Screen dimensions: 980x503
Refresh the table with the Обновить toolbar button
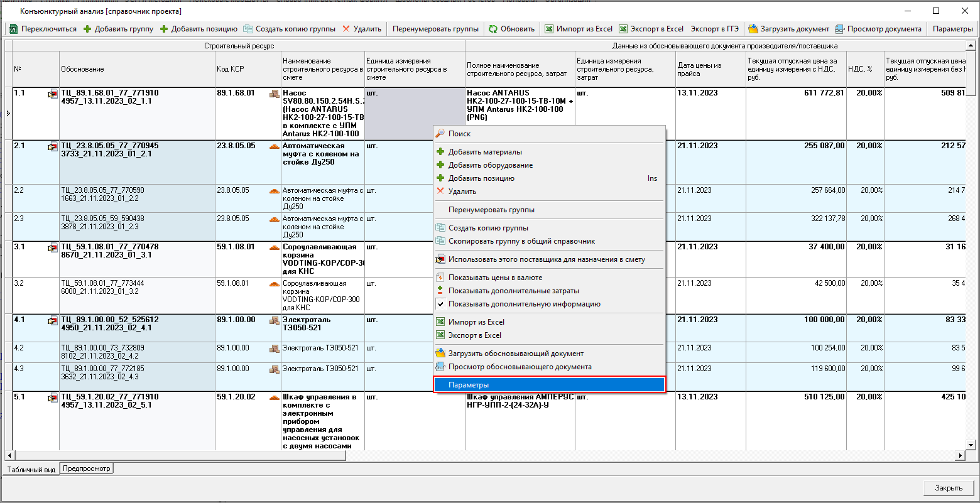(512, 29)
